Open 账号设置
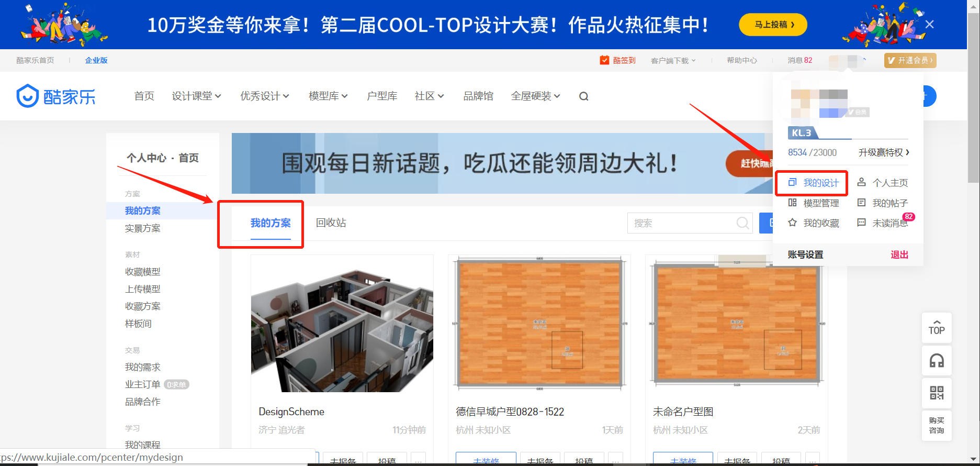The height and width of the screenshot is (466, 980). (806, 254)
